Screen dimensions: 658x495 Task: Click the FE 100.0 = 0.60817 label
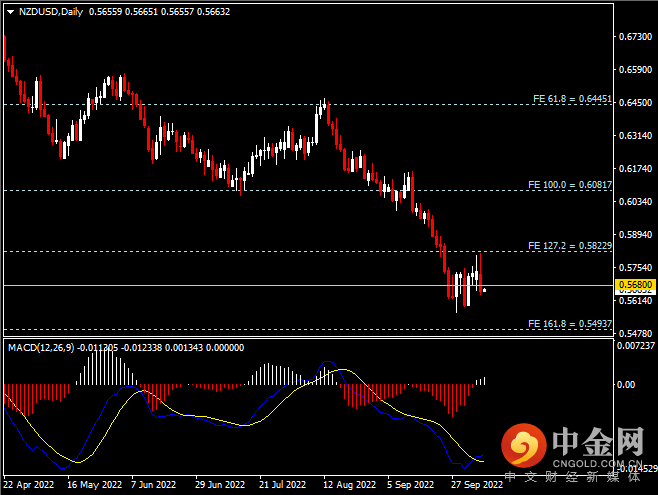click(x=570, y=185)
